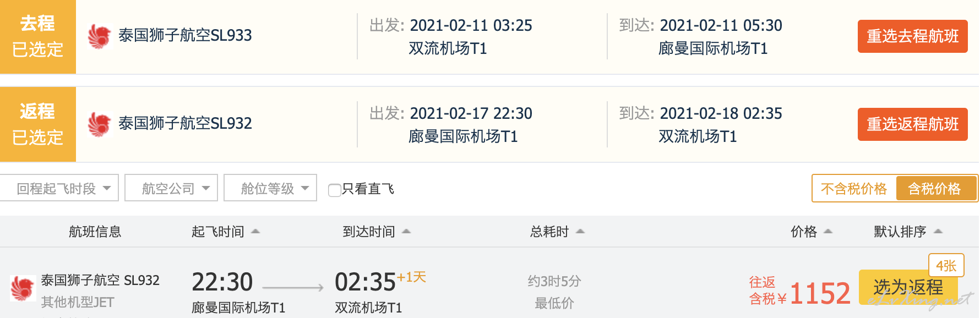
Task: Click 重选返程航班 button
Action: pos(912,124)
